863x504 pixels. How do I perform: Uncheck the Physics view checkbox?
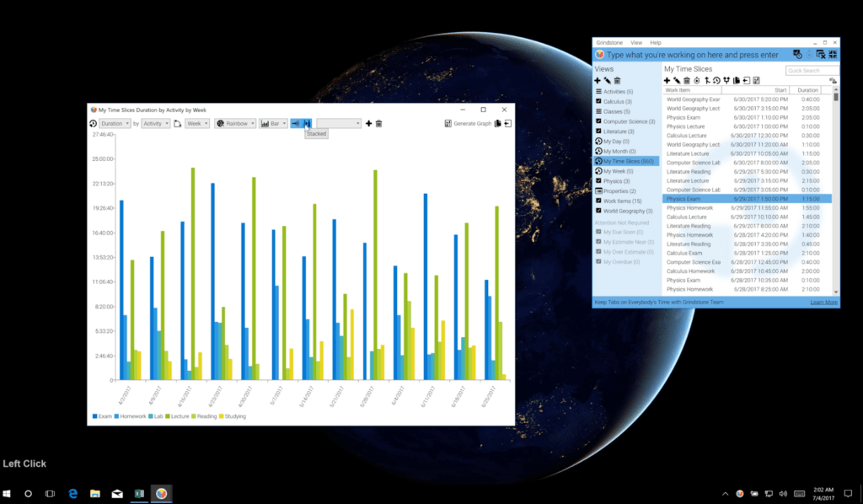(598, 180)
